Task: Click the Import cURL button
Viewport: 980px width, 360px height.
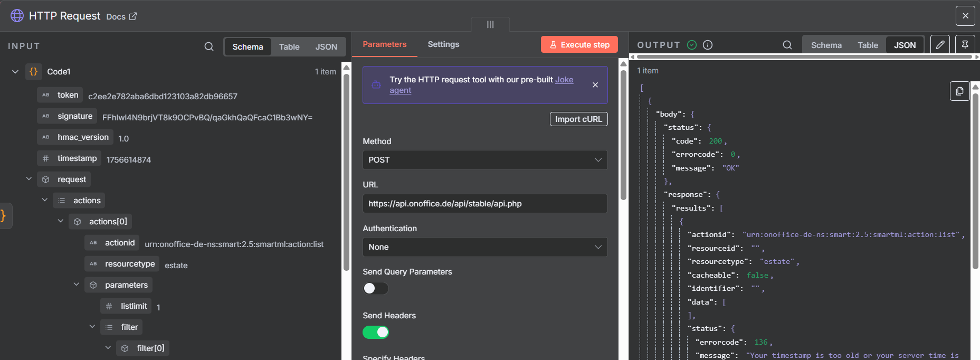Action: click(x=578, y=119)
